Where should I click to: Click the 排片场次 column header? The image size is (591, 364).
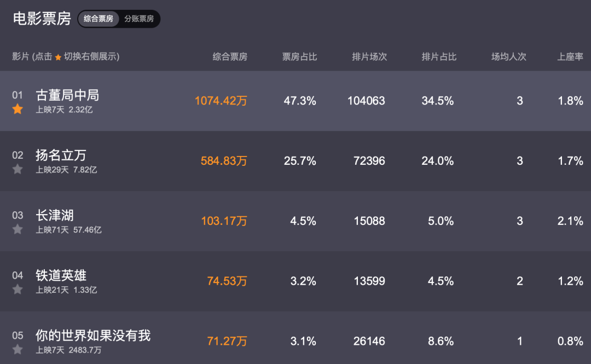coord(369,57)
